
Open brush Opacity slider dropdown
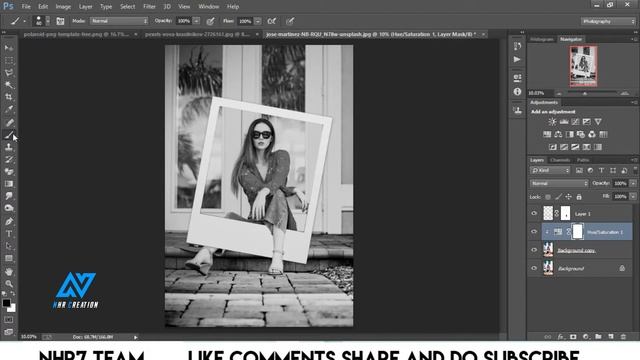[196, 21]
